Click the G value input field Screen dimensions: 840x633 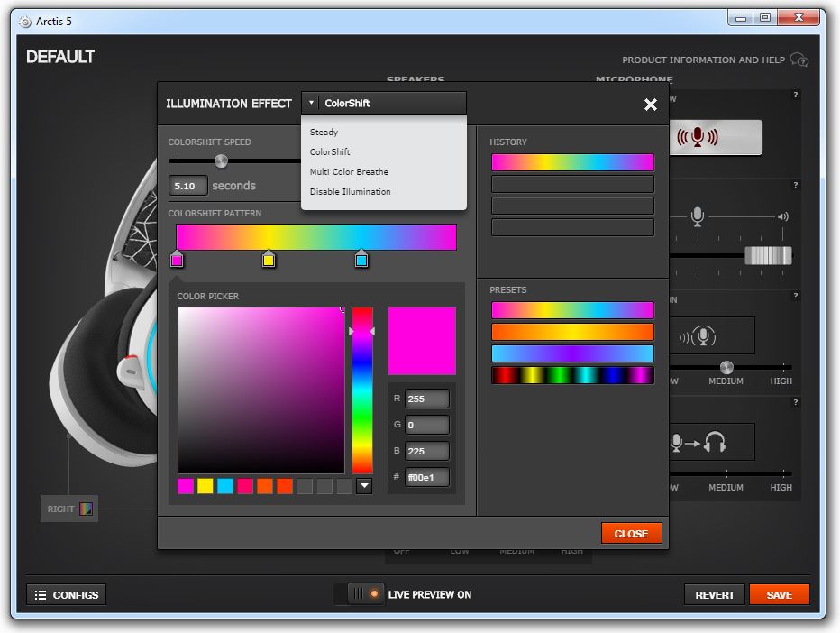pyautogui.click(x=427, y=425)
